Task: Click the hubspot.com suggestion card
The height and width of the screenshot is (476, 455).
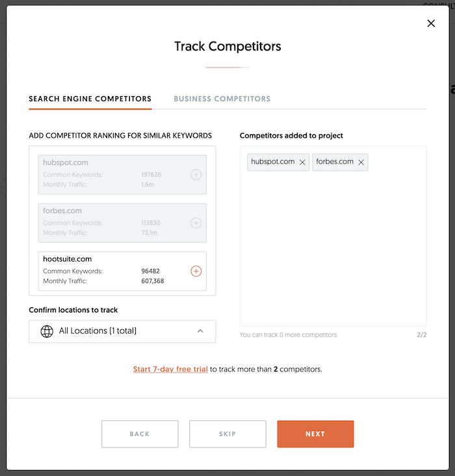Action: pos(110,175)
